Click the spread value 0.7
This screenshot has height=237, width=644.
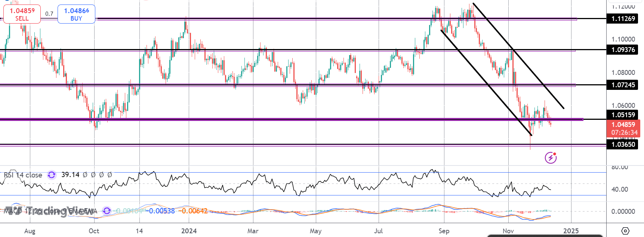49,14
